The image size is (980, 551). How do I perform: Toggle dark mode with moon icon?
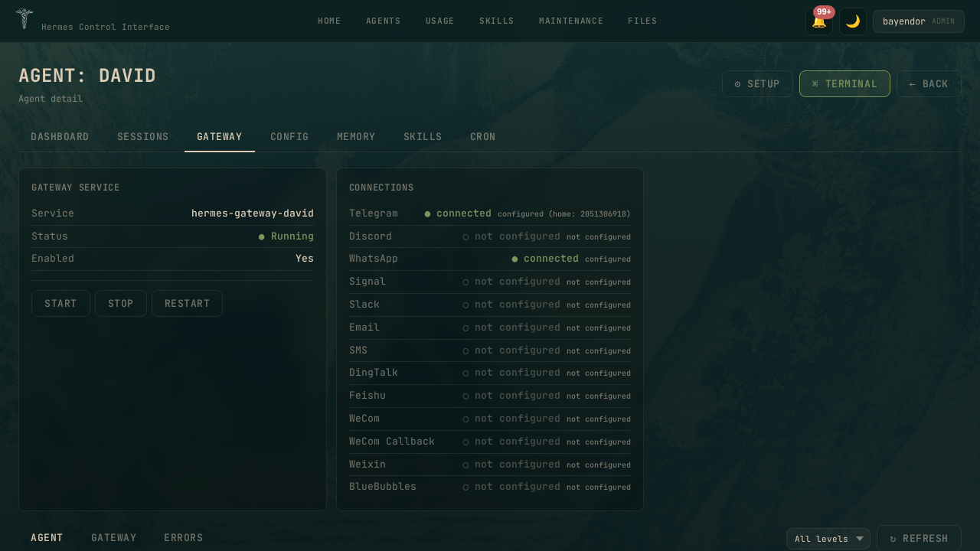[x=852, y=21]
